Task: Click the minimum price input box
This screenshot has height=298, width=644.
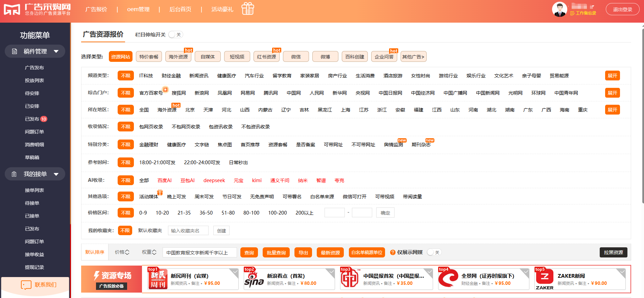Action: tap(335, 213)
